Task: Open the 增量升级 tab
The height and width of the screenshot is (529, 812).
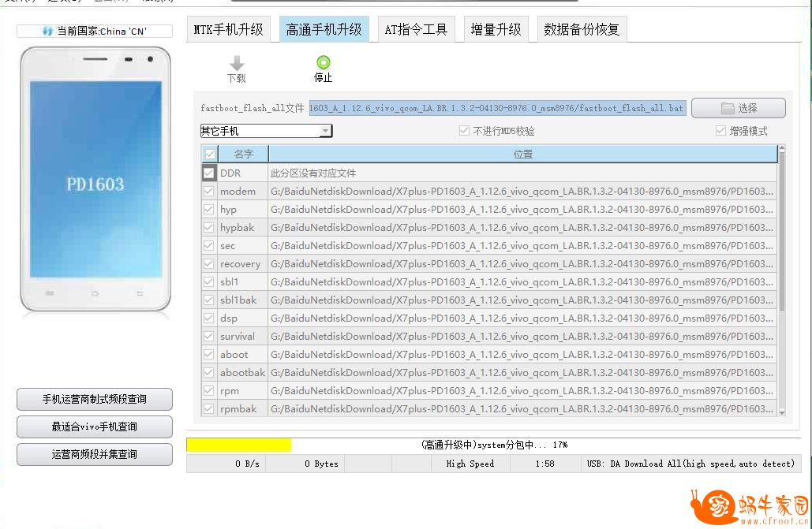Action: point(496,29)
